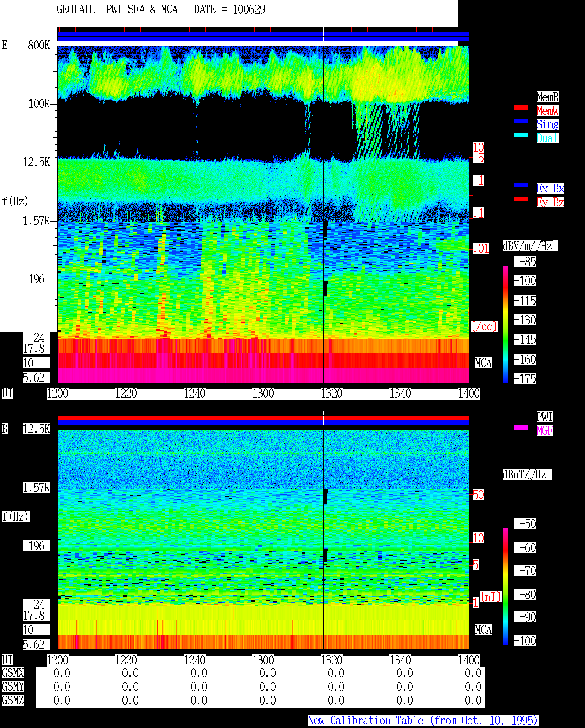Click the '800K' frequency axis label
The width and height of the screenshot is (585, 728).
(x=39, y=45)
